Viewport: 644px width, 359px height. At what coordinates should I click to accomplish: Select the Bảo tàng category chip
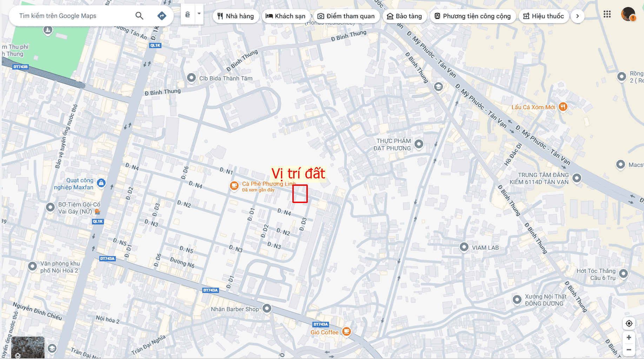[x=404, y=16]
